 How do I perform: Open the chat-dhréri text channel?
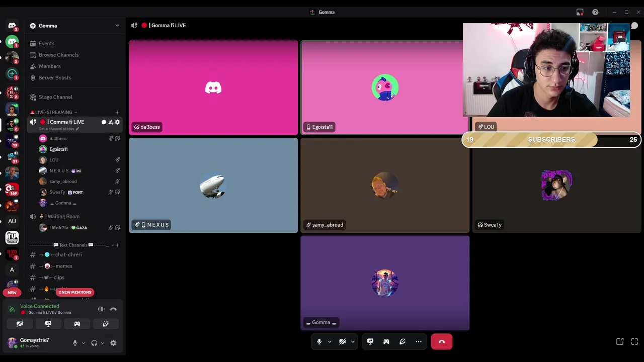point(75,254)
